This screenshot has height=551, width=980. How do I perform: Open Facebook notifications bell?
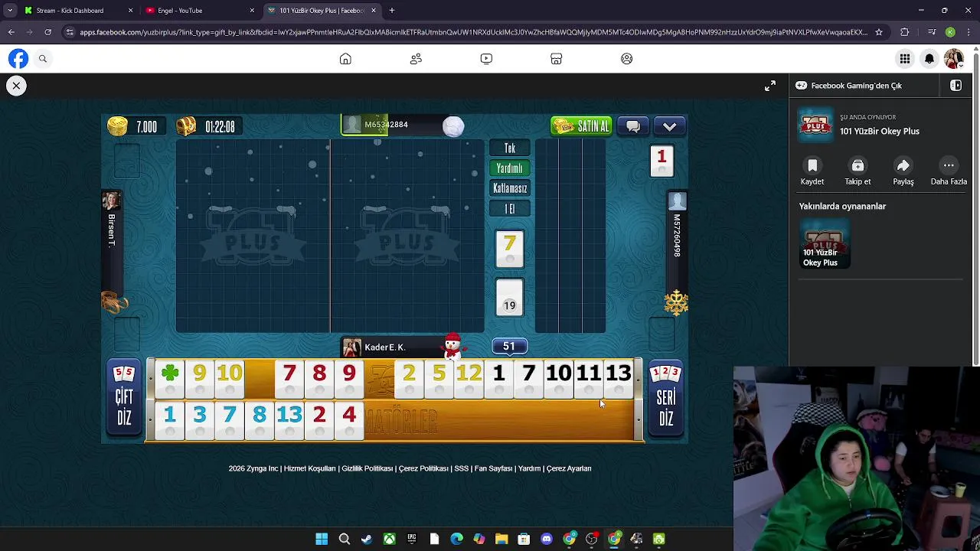pyautogui.click(x=929, y=59)
